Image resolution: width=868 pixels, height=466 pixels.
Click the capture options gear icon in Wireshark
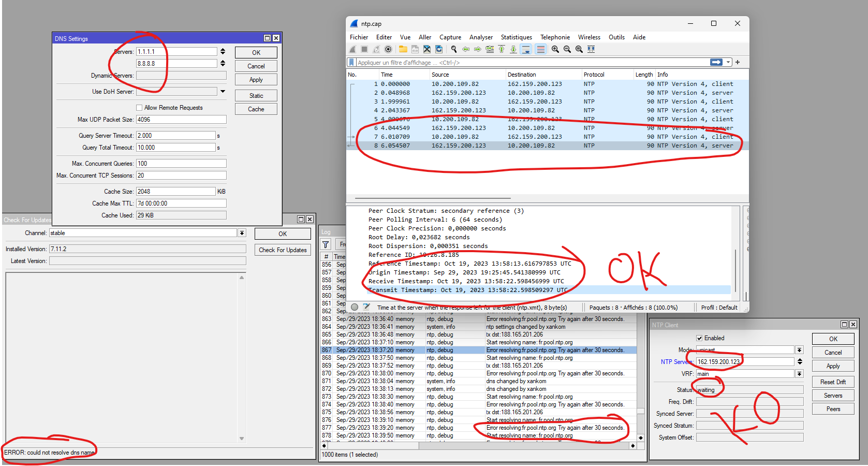(388, 49)
